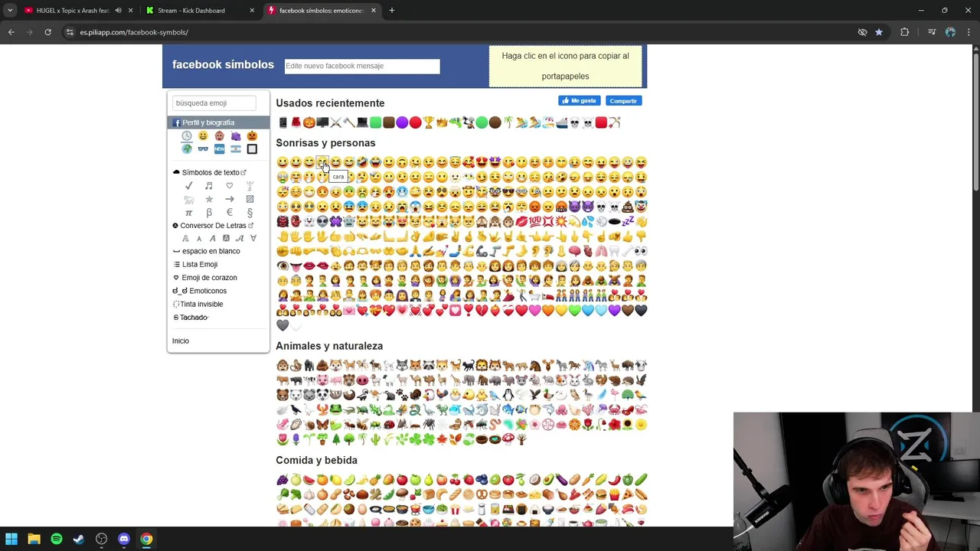The height and width of the screenshot is (551, 980).
Task: Select the pumpkin category icon in sidebar
Action: 252,136
